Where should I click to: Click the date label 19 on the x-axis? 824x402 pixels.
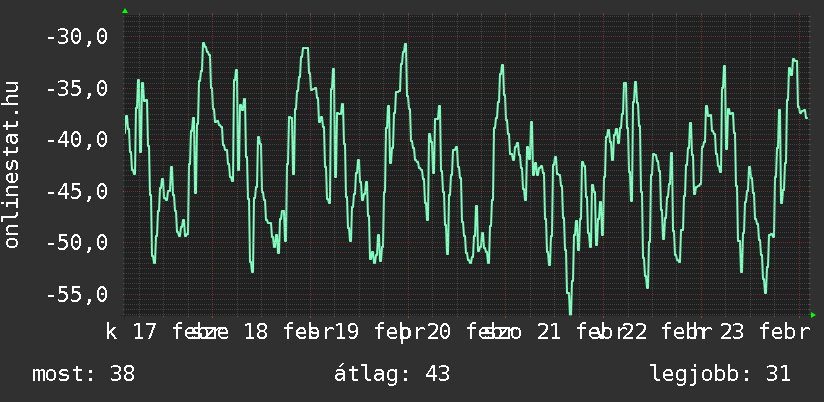click(346, 332)
